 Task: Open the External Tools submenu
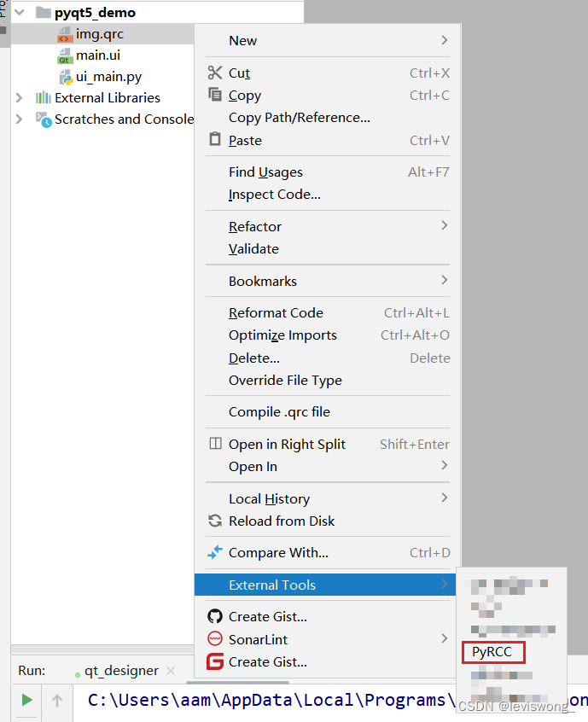pos(273,585)
